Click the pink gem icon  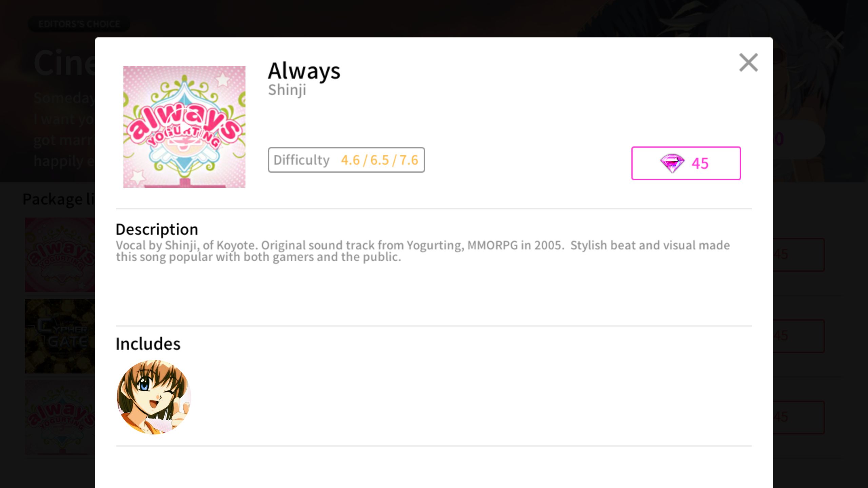point(672,163)
